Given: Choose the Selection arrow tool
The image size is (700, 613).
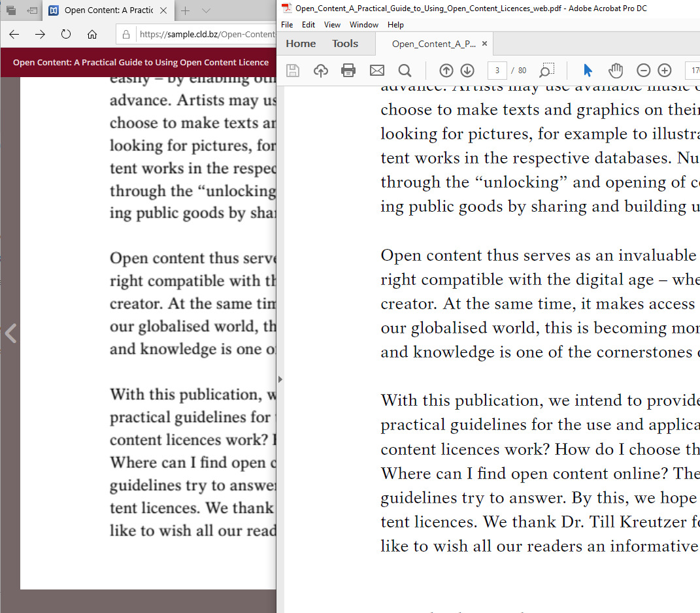Looking at the screenshot, I should (x=588, y=71).
